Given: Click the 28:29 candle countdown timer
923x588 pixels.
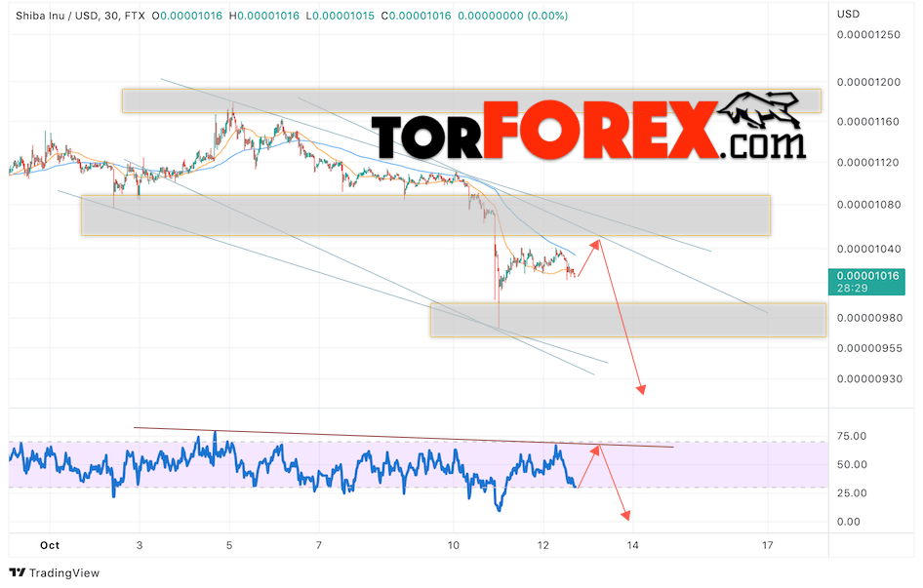Looking at the screenshot, I should (x=853, y=289).
